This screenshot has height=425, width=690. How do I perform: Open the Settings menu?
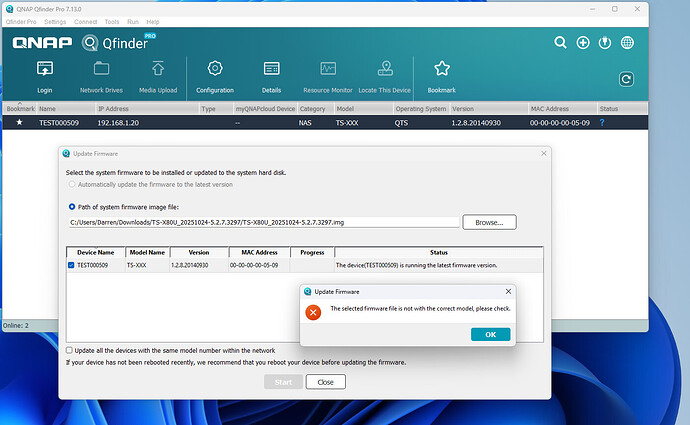pos(56,20)
